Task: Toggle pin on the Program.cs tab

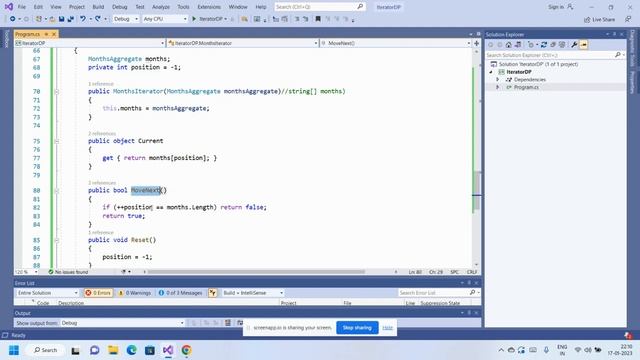Action: (46, 34)
